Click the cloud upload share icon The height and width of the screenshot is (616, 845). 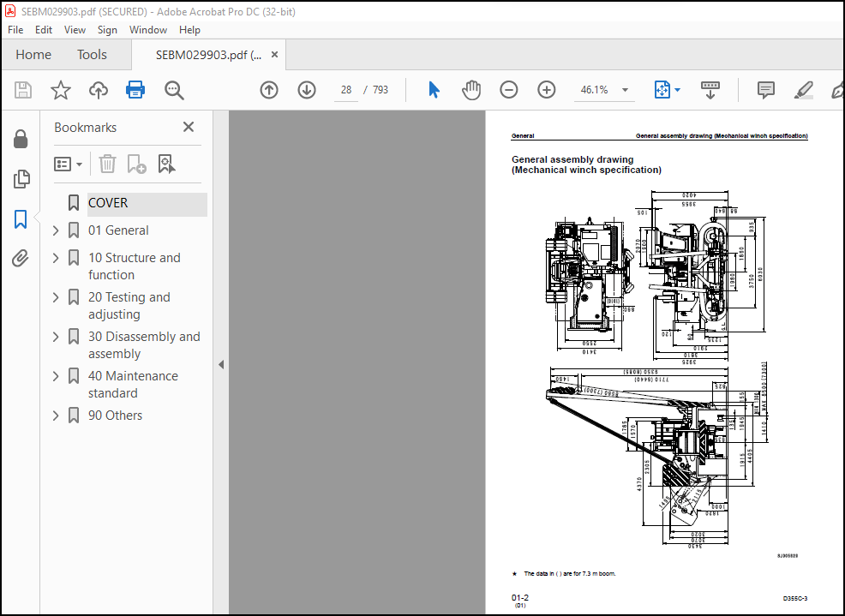98,90
